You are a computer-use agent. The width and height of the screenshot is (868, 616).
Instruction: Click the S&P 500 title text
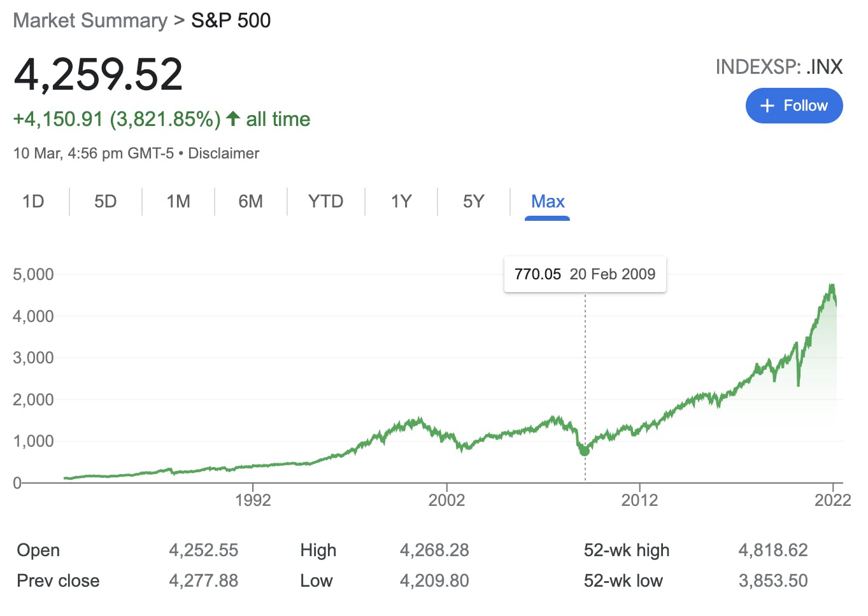[x=231, y=20]
